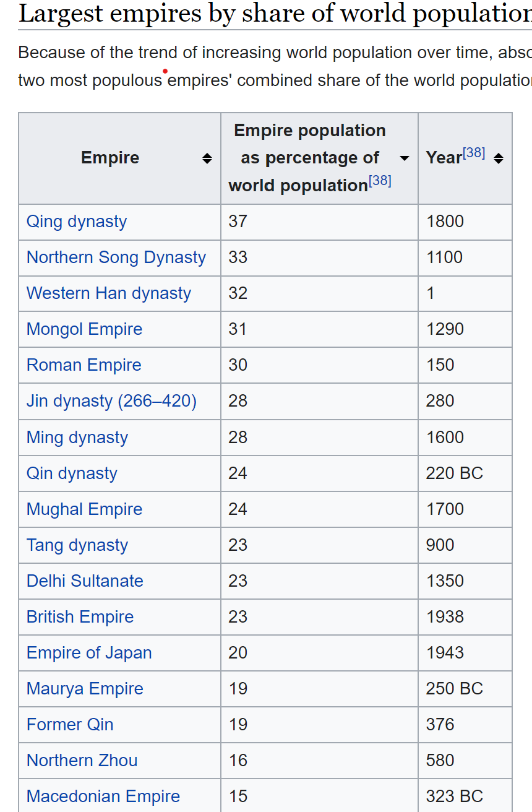The width and height of the screenshot is (532, 812).
Task: Follow the Delhi Sultanate link
Action: [x=85, y=581]
